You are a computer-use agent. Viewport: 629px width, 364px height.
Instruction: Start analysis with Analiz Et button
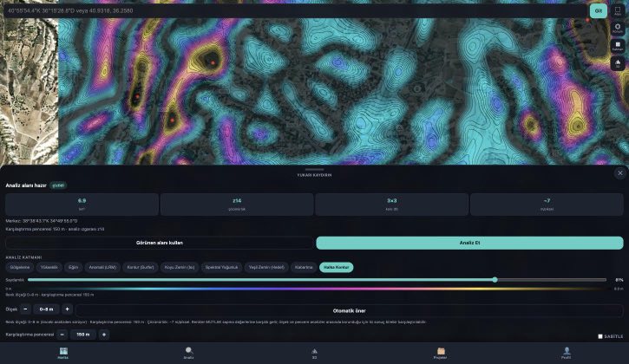click(469, 243)
